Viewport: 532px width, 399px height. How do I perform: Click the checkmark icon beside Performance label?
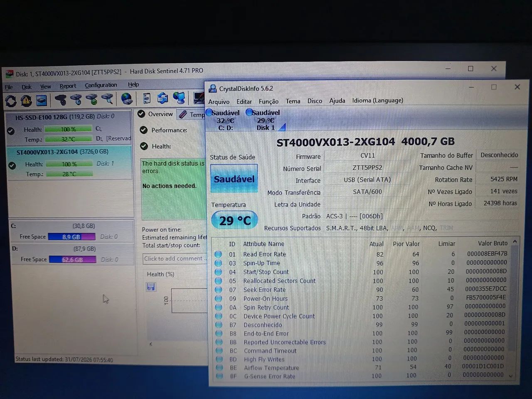pyautogui.click(x=144, y=130)
